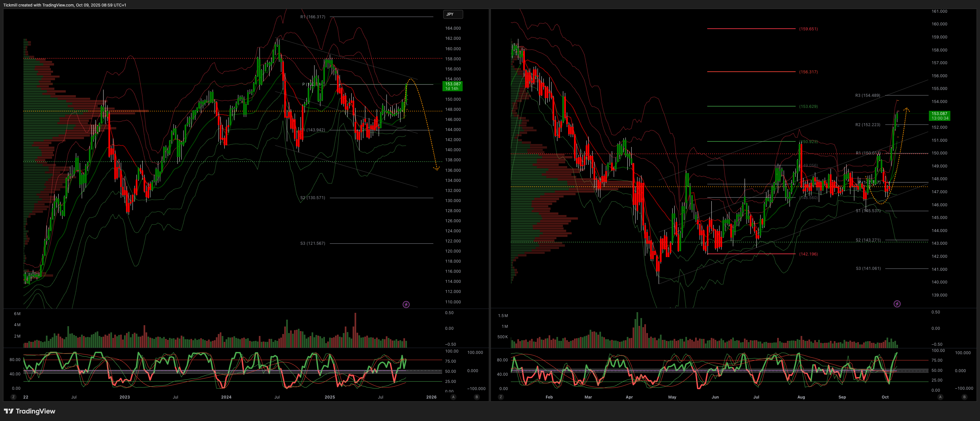
Task: Click the A scale button on the right chart
Action: (940, 397)
